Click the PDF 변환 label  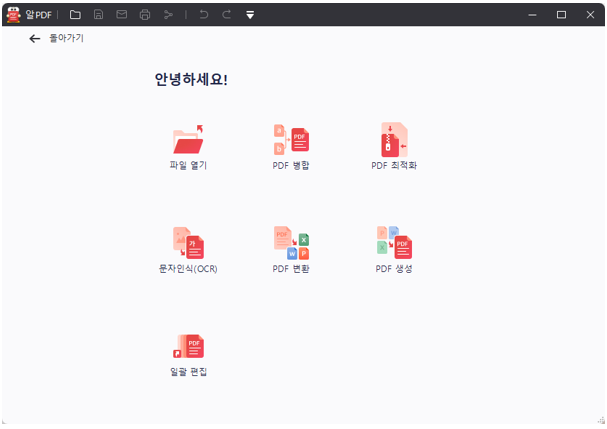291,269
